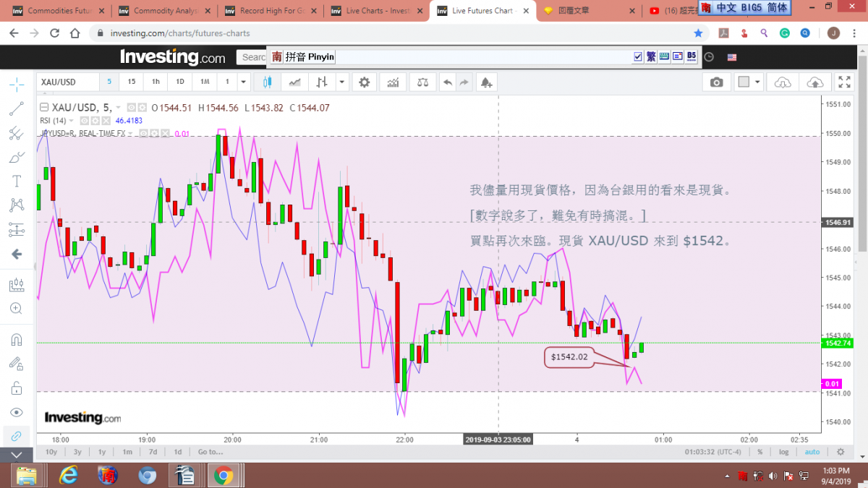Click the back arrow in left toolbar
Viewport: 868px width, 488px height.
click(16, 254)
